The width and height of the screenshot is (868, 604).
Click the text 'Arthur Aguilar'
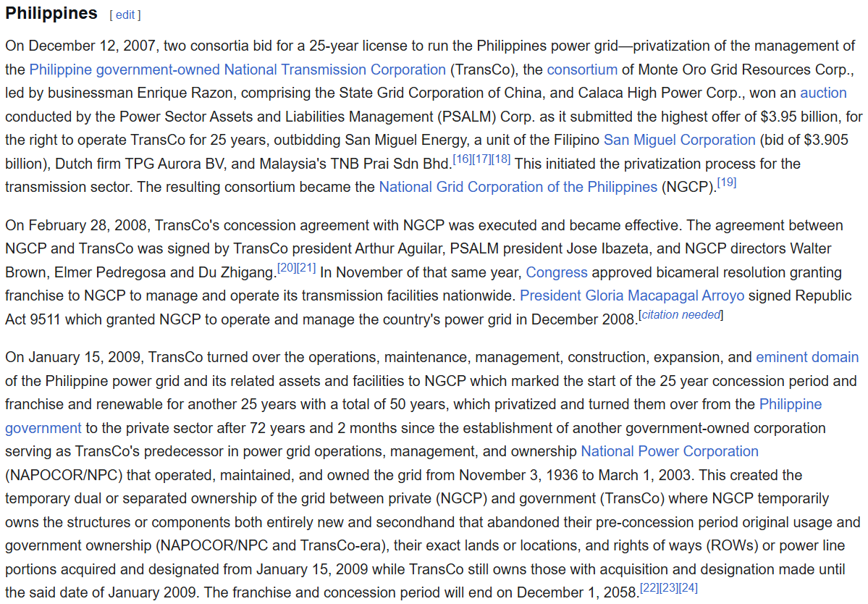tap(400, 248)
